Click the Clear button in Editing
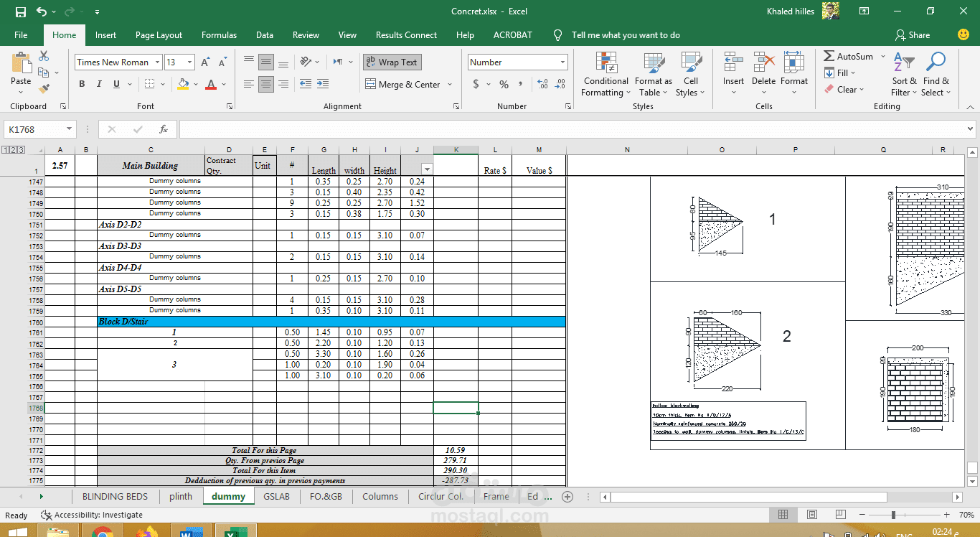 click(x=844, y=90)
